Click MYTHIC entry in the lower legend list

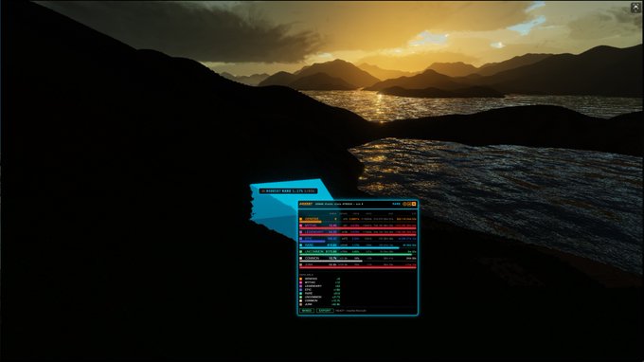(320, 282)
